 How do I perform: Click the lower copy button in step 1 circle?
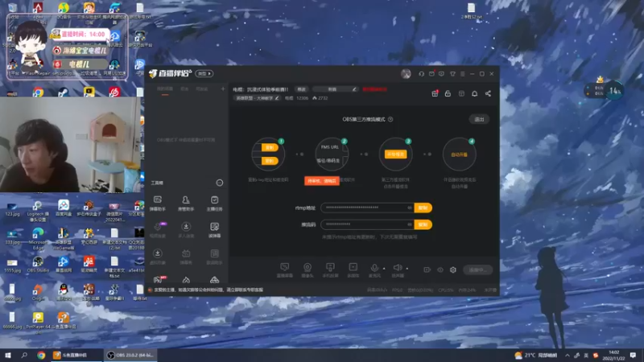(x=270, y=161)
